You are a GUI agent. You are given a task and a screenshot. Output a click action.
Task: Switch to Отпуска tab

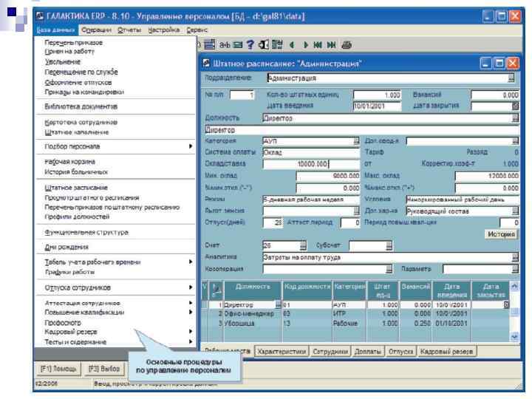[x=400, y=352]
